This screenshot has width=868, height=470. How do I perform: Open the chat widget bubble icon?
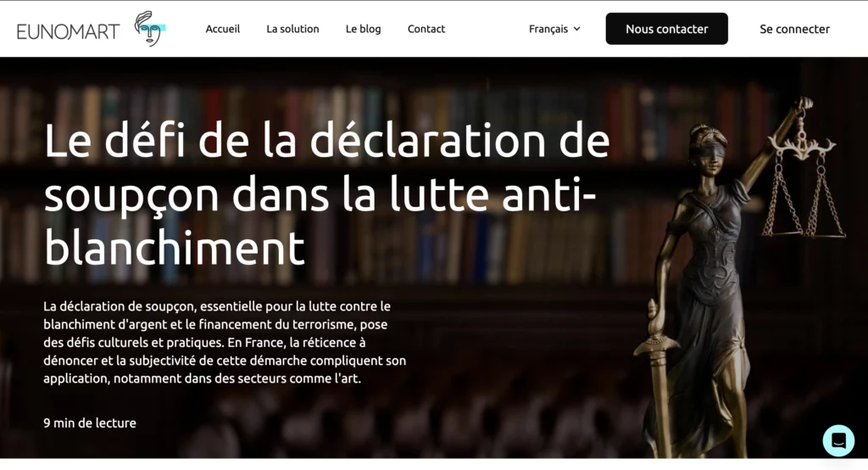(x=838, y=440)
